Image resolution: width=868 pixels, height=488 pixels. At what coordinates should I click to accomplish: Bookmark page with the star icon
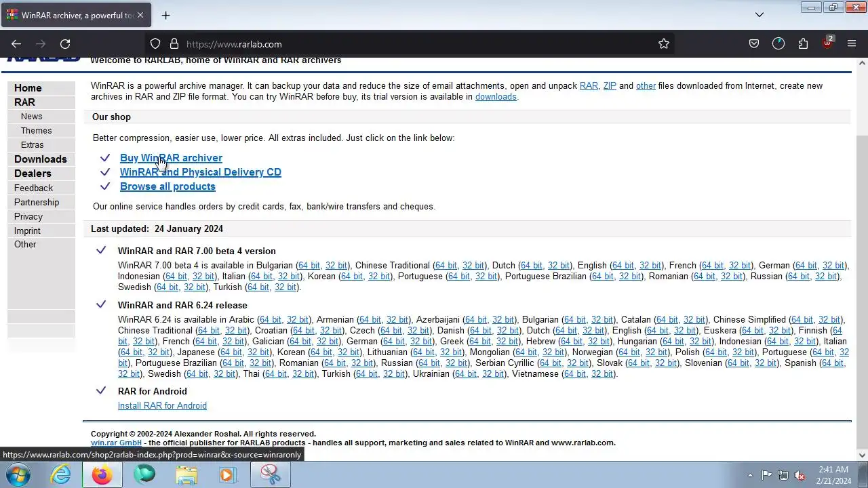(x=664, y=43)
